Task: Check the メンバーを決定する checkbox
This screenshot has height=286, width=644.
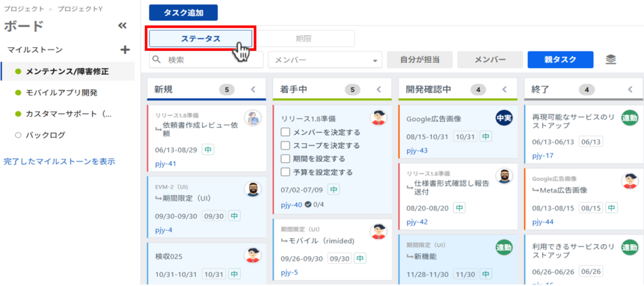Action: tap(286, 133)
